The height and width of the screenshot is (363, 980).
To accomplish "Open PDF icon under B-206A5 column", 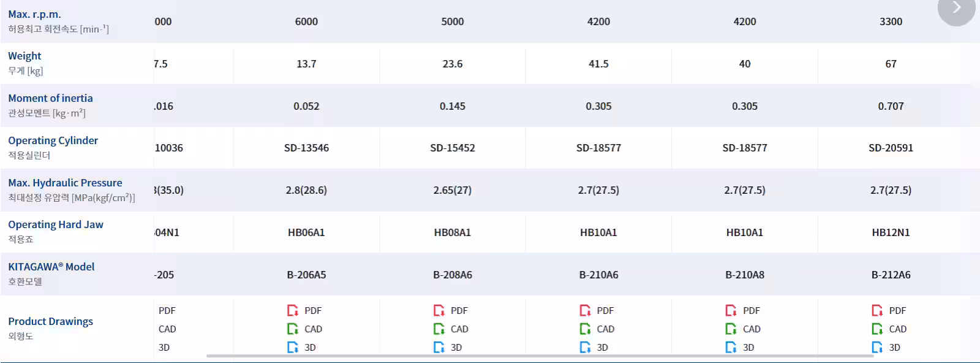I will click(293, 310).
